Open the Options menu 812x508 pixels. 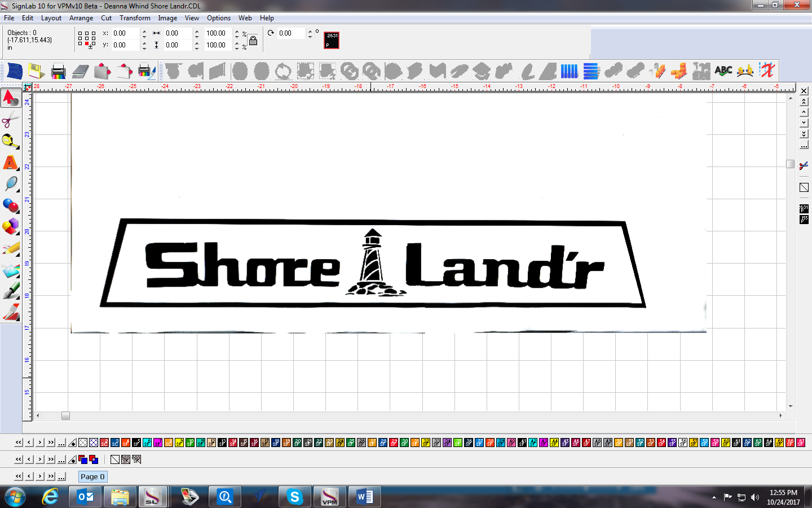pos(219,18)
